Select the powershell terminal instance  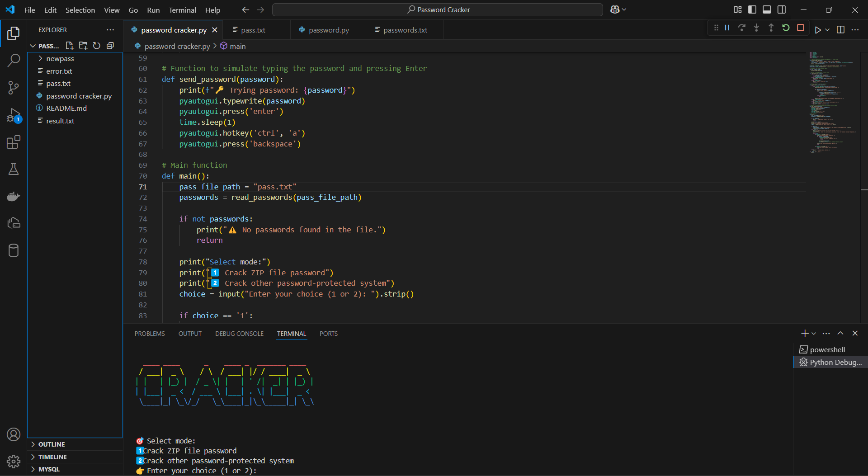pos(830,349)
